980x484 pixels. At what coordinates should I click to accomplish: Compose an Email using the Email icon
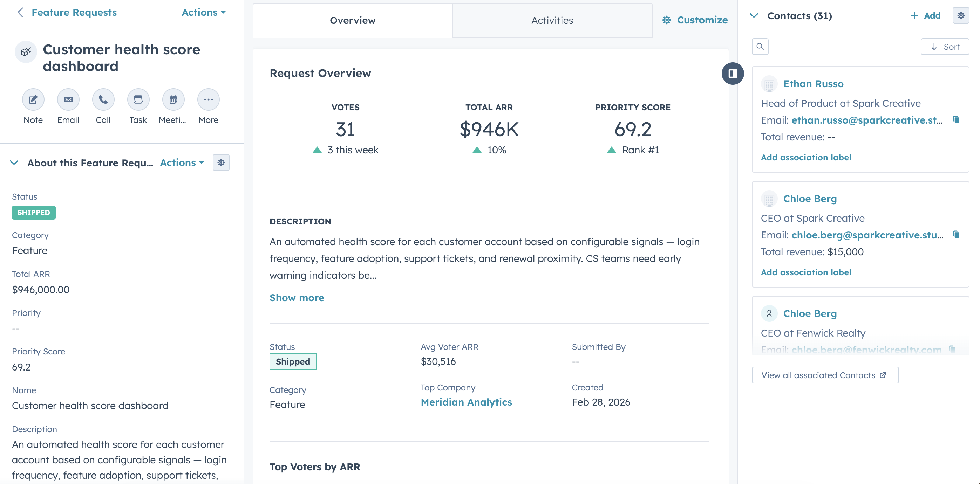tap(68, 99)
